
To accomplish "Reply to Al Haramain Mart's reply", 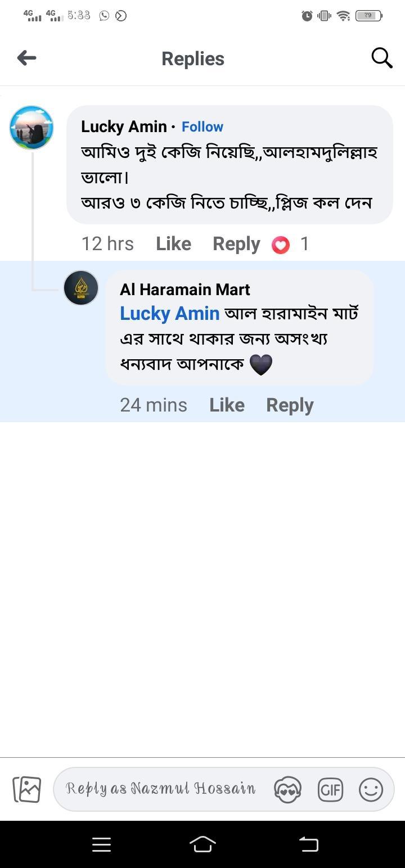I will (x=290, y=405).
